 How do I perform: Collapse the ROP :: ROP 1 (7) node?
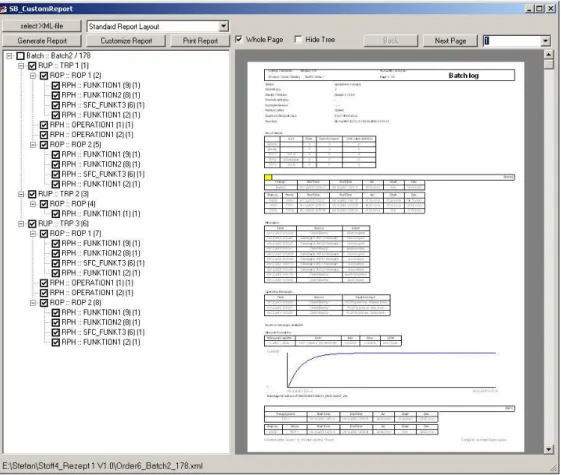(x=33, y=234)
